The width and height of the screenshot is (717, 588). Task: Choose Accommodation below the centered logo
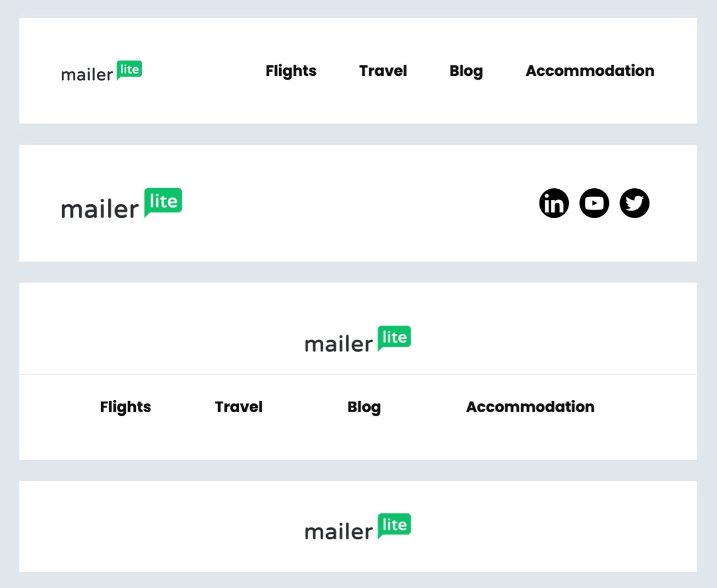[x=530, y=407]
